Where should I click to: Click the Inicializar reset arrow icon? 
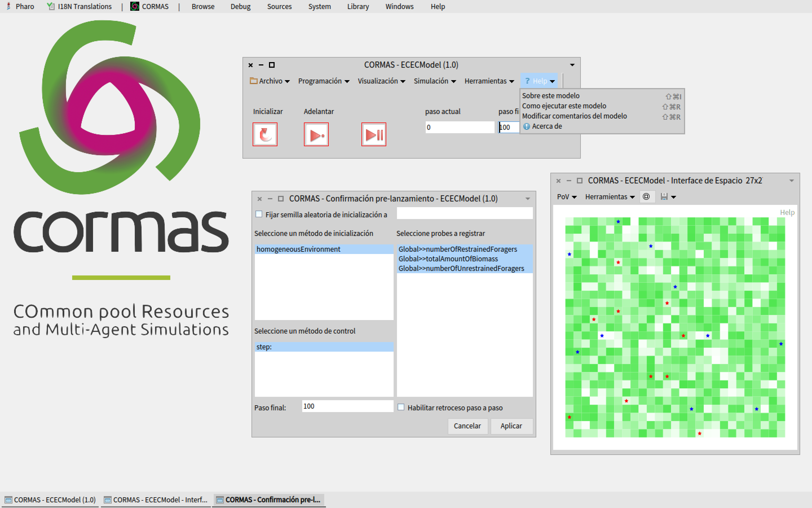[265, 134]
